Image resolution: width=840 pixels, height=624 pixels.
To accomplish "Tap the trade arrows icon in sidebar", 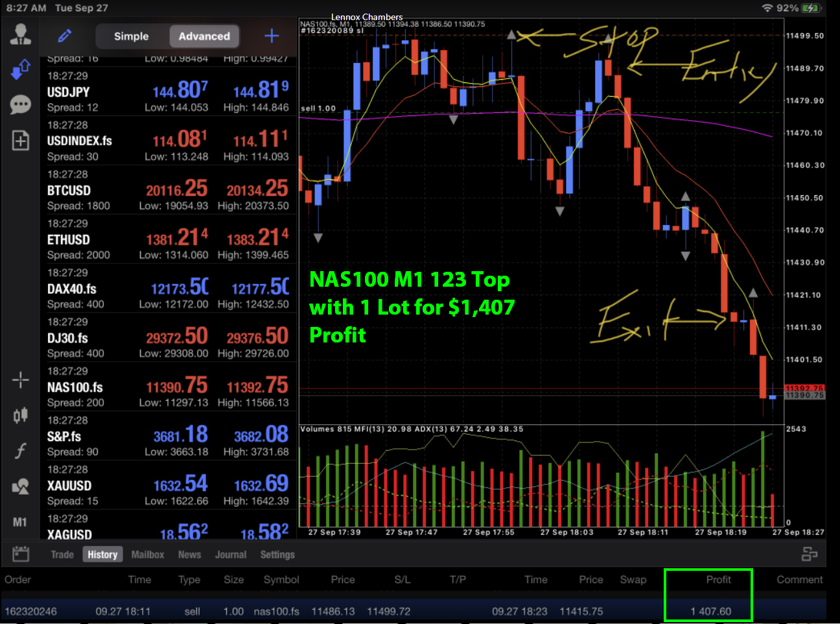I will pyautogui.click(x=20, y=69).
